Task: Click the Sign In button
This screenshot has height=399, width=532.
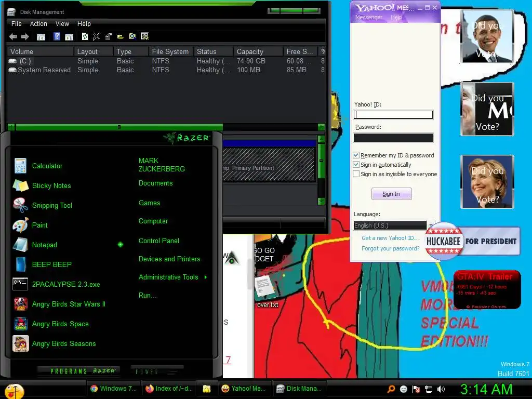Action: [392, 194]
